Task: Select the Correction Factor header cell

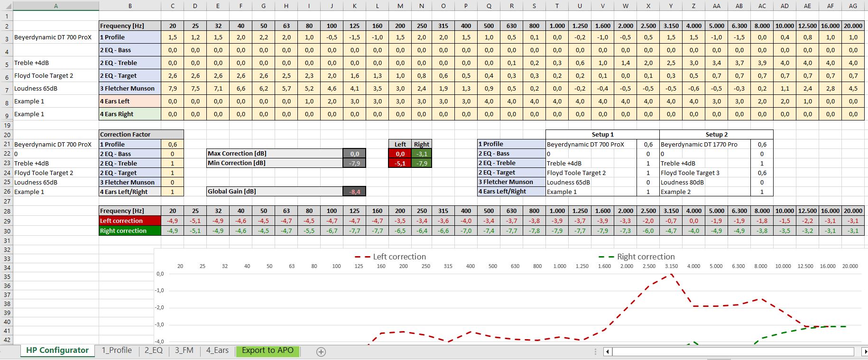Action: 141,135
